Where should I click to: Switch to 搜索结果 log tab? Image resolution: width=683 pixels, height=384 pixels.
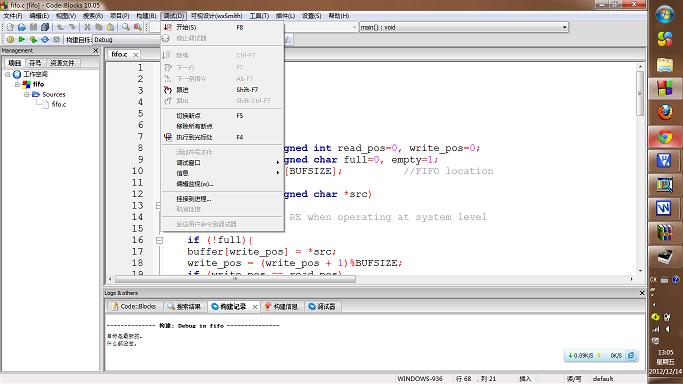point(184,307)
